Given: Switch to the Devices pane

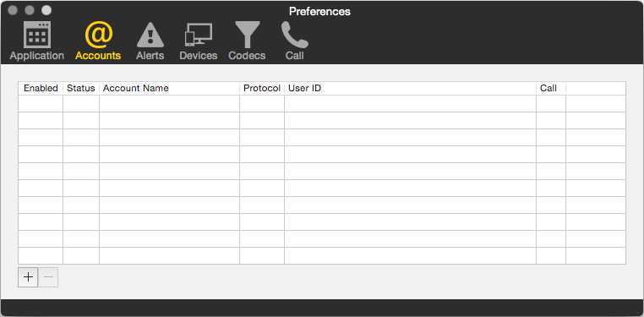Looking at the screenshot, I should click(199, 41).
